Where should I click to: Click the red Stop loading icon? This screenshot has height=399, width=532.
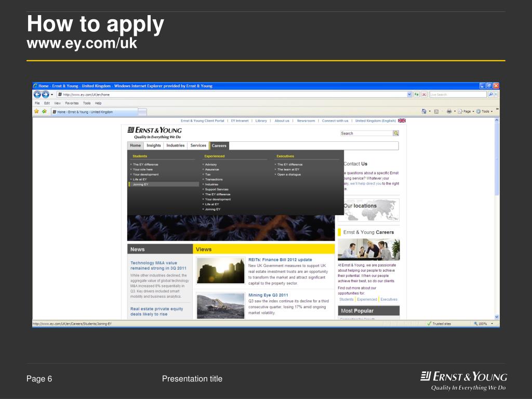(x=424, y=95)
